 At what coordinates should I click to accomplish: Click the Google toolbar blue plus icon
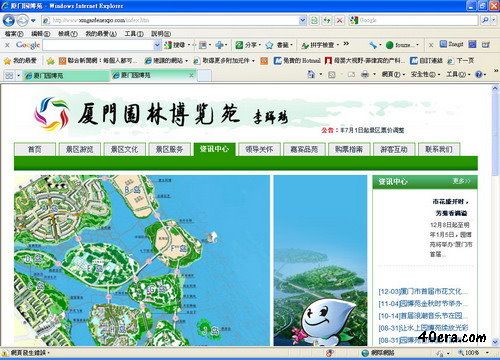(219, 45)
